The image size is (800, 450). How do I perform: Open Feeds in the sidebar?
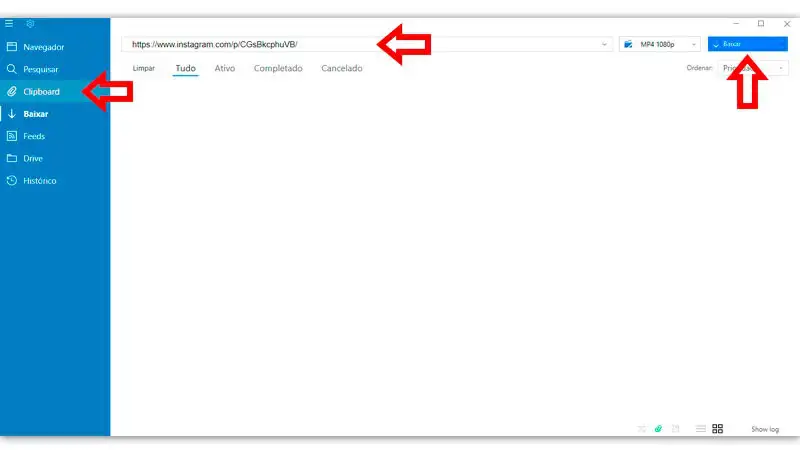click(55, 136)
